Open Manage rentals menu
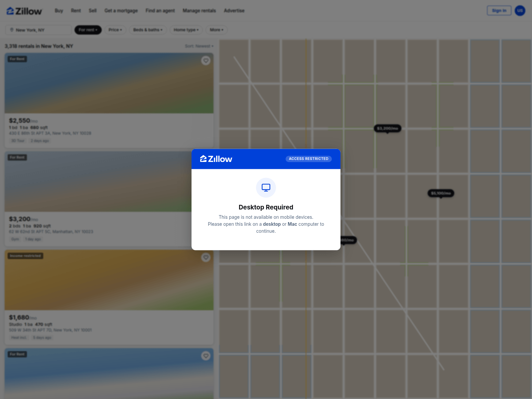Image resolution: width=532 pixels, height=399 pixels. coord(199,11)
